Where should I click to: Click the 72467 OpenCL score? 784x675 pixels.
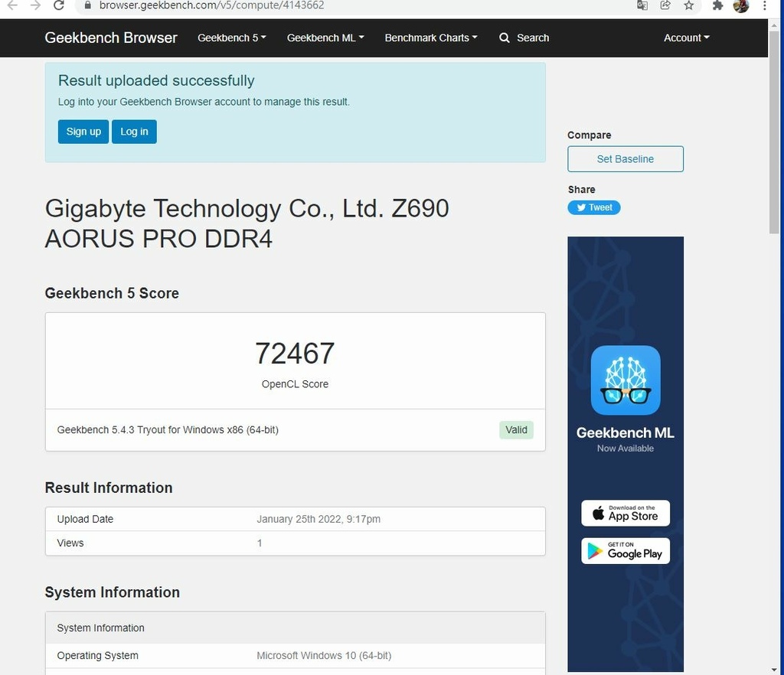pyautogui.click(x=295, y=354)
